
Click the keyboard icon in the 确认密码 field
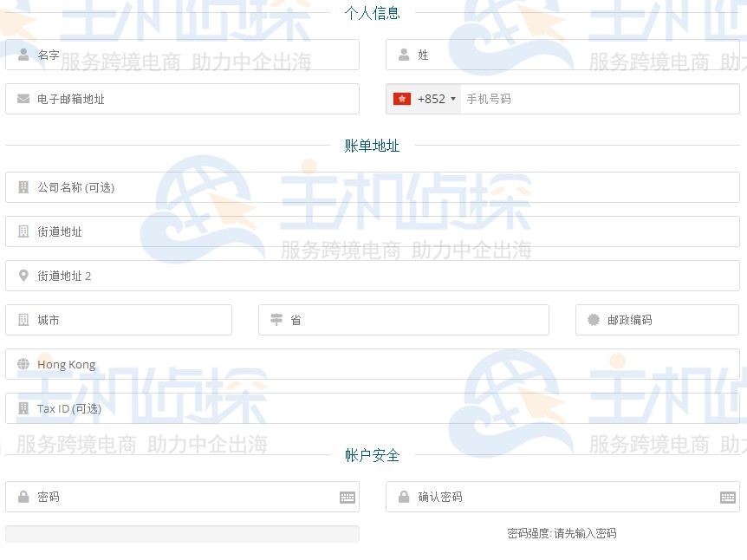726,497
